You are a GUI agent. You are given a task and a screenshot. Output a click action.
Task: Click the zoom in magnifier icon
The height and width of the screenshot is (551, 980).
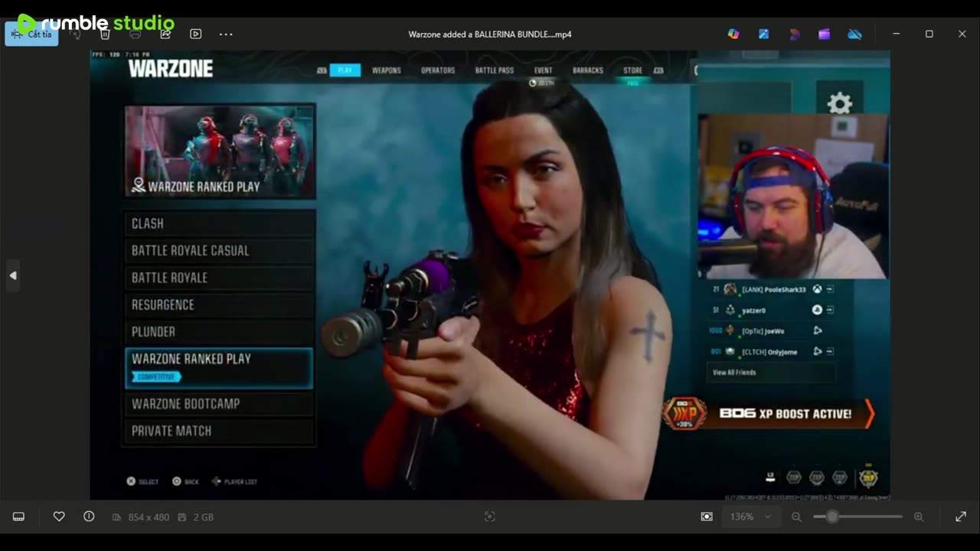point(919,517)
